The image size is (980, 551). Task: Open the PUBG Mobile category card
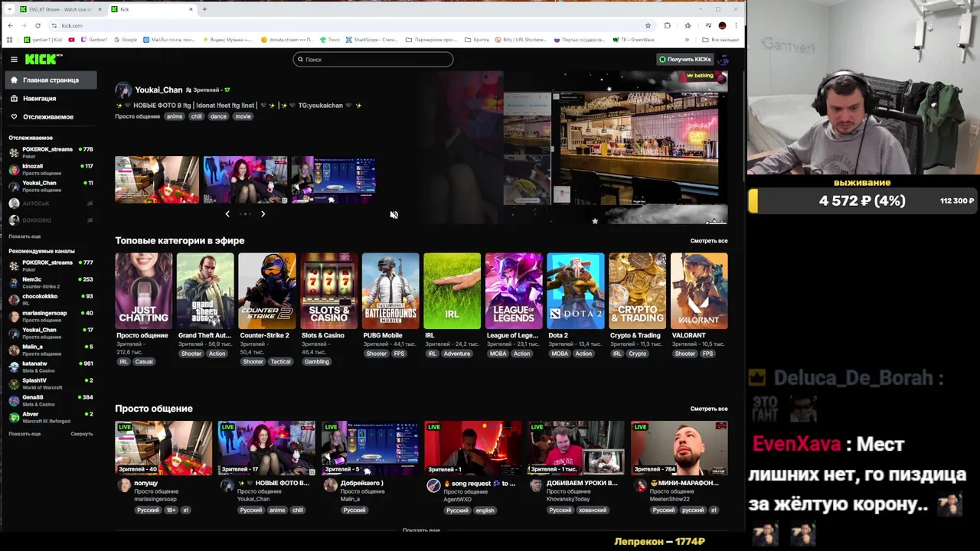[x=390, y=291]
